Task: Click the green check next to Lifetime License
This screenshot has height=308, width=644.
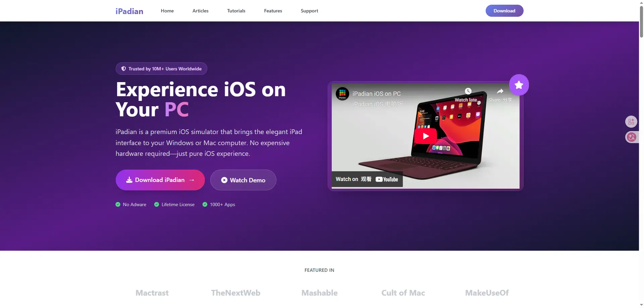Action: pyautogui.click(x=157, y=204)
